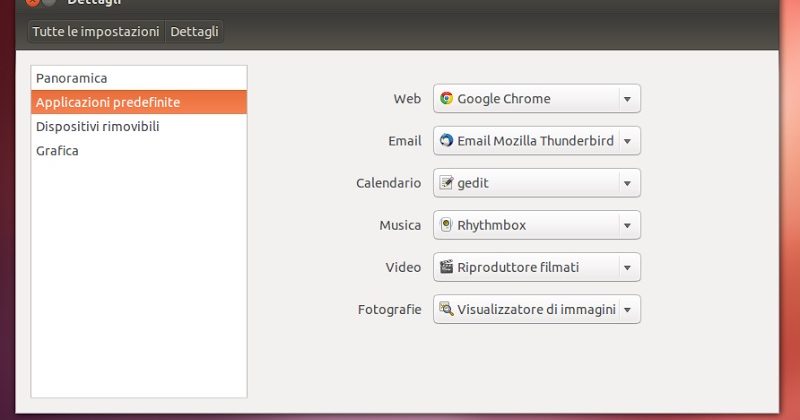This screenshot has width=800, height=420.
Task: Click the Thunderbird icon in Email combo
Action: tap(446, 140)
